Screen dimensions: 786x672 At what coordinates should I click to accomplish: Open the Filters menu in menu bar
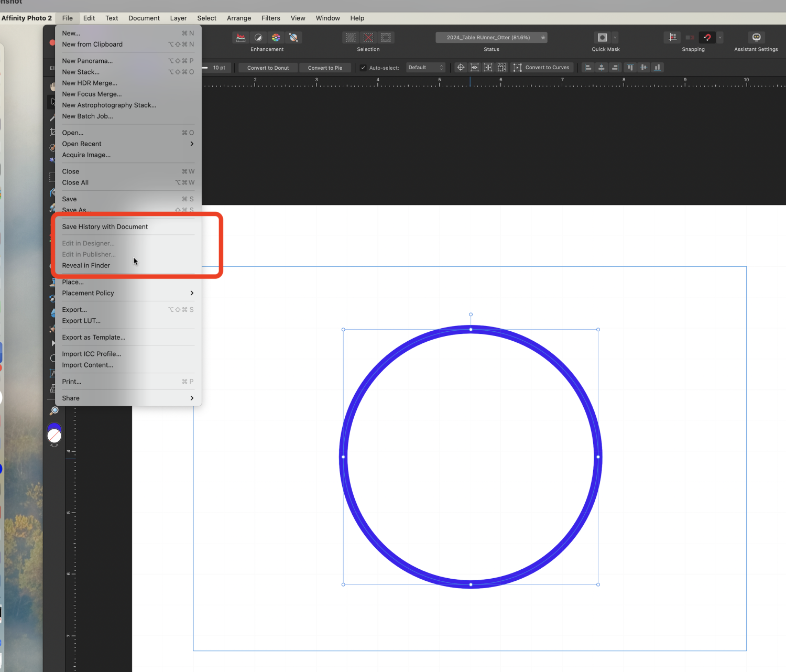point(270,18)
